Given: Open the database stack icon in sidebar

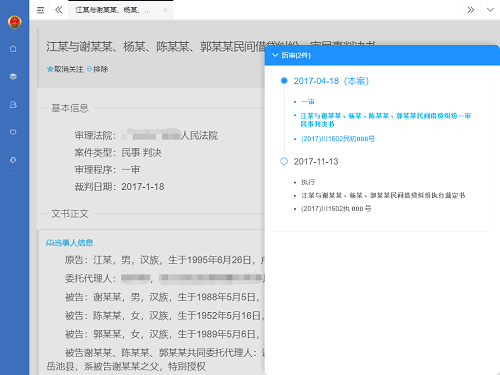Looking at the screenshot, I should pyautogui.click(x=13, y=77).
